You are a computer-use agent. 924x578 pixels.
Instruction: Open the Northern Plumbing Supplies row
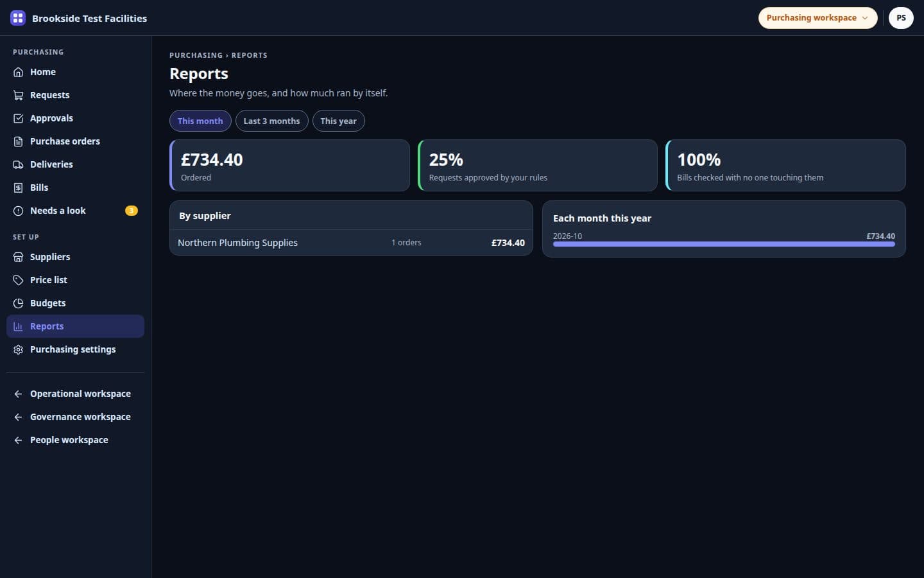[x=351, y=243]
